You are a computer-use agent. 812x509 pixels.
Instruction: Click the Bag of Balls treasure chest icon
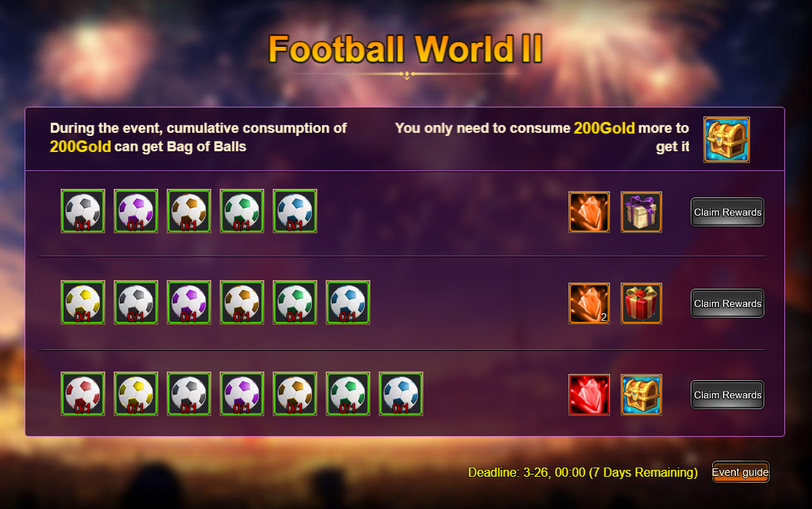pos(726,139)
